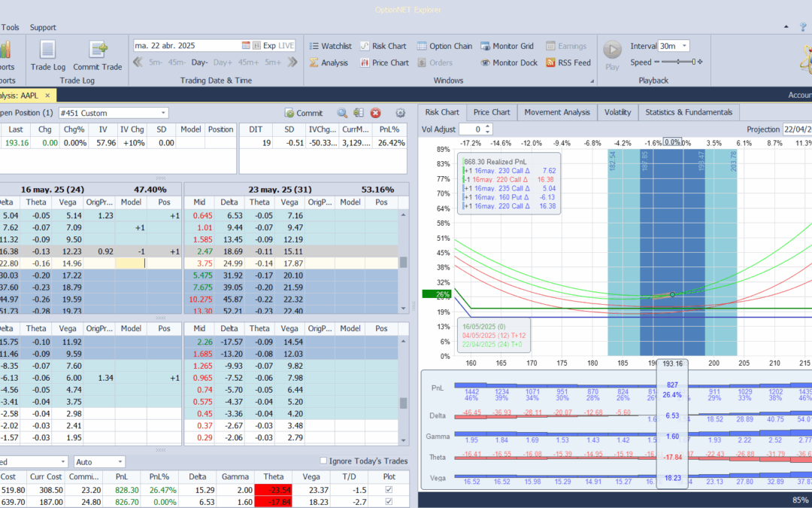812x508 pixels.
Task: Switch to the Risk Chart tab
Action: (x=442, y=112)
